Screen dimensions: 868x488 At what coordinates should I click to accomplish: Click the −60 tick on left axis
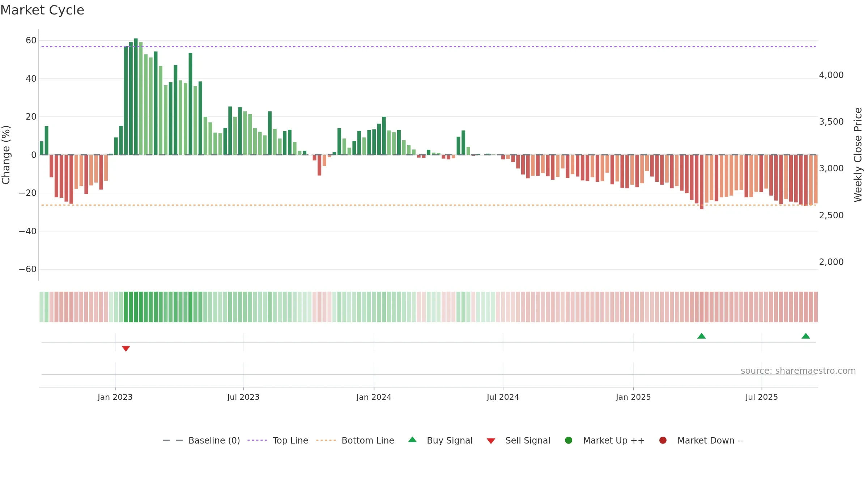pyautogui.click(x=28, y=269)
